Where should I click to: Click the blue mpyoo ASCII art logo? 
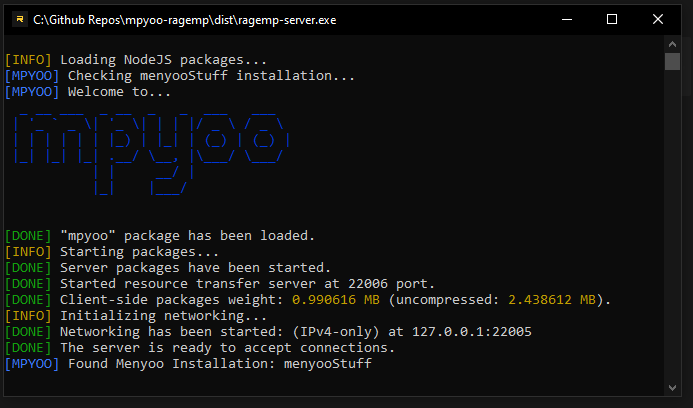click(x=151, y=153)
